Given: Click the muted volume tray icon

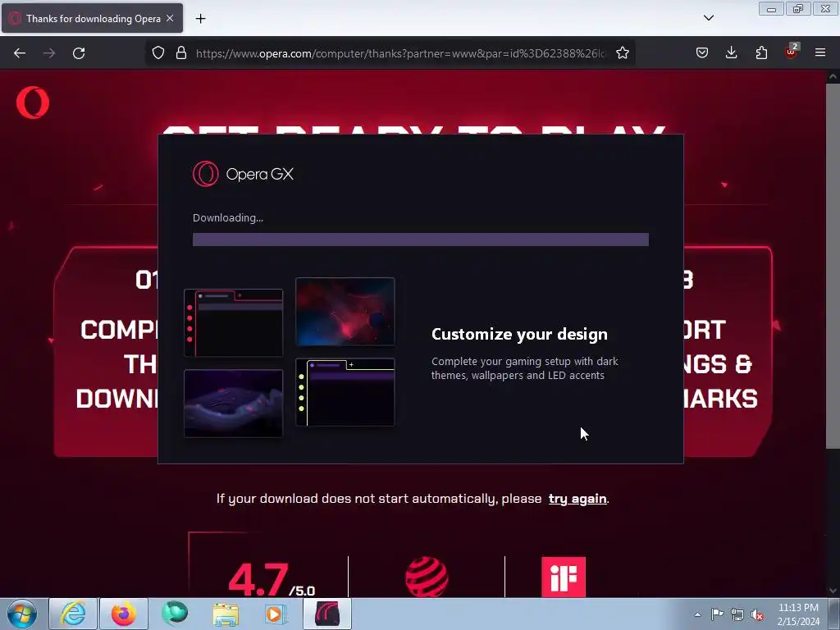Looking at the screenshot, I should (757, 614).
